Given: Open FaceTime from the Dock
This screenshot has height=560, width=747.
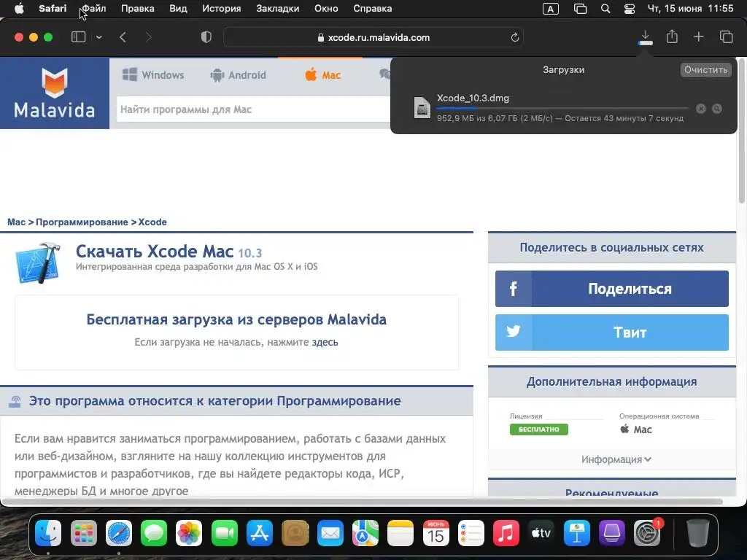Looking at the screenshot, I should pyautogui.click(x=225, y=533).
